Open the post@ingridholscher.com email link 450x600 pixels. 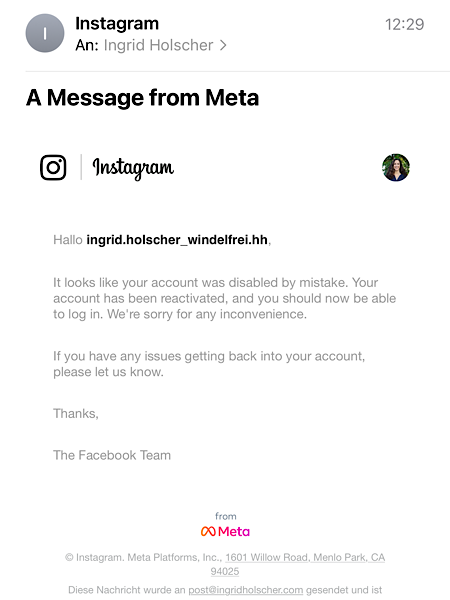pos(246,590)
